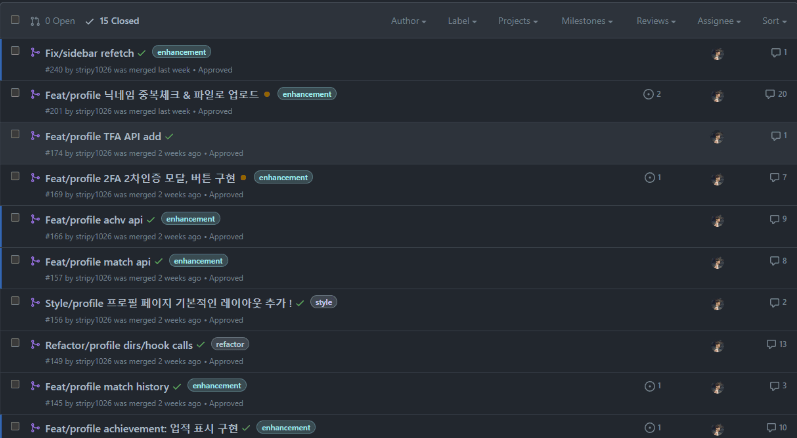Tick the Refactor/profile dirs/hook calls checkbox
Image resolution: width=797 pixels, height=438 pixels.
(15, 342)
